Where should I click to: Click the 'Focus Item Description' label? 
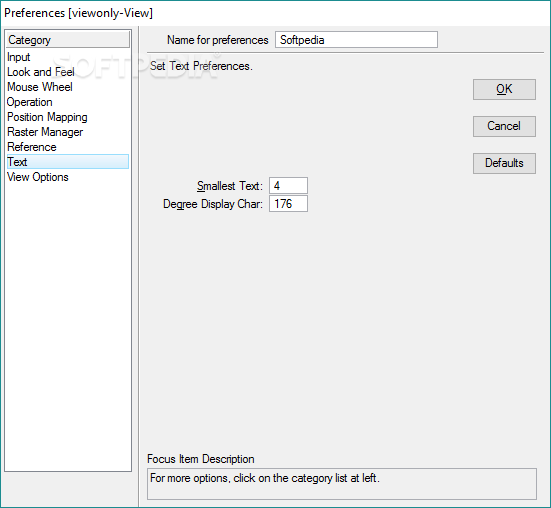pyautogui.click(x=201, y=459)
